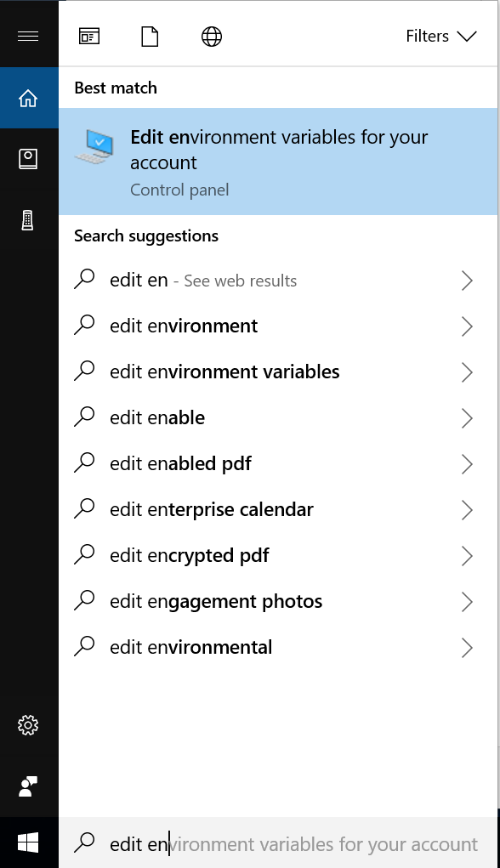Open the Documents search filter
Image resolution: width=500 pixels, height=868 pixels.
pyautogui.click(x=150, y=36)
